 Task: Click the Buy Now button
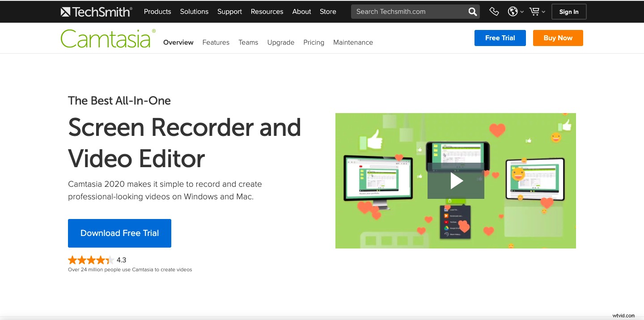[558, 38]
